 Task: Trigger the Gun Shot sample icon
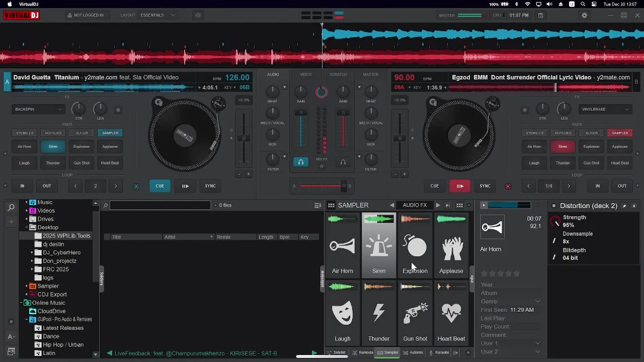415,314
